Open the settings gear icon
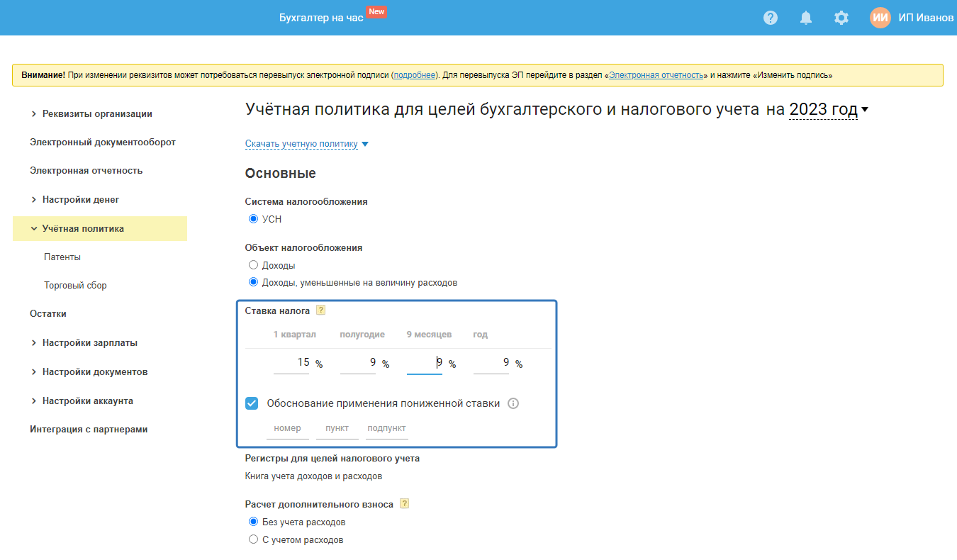This screenshot has height=560, width=957. tap(841, 18)
